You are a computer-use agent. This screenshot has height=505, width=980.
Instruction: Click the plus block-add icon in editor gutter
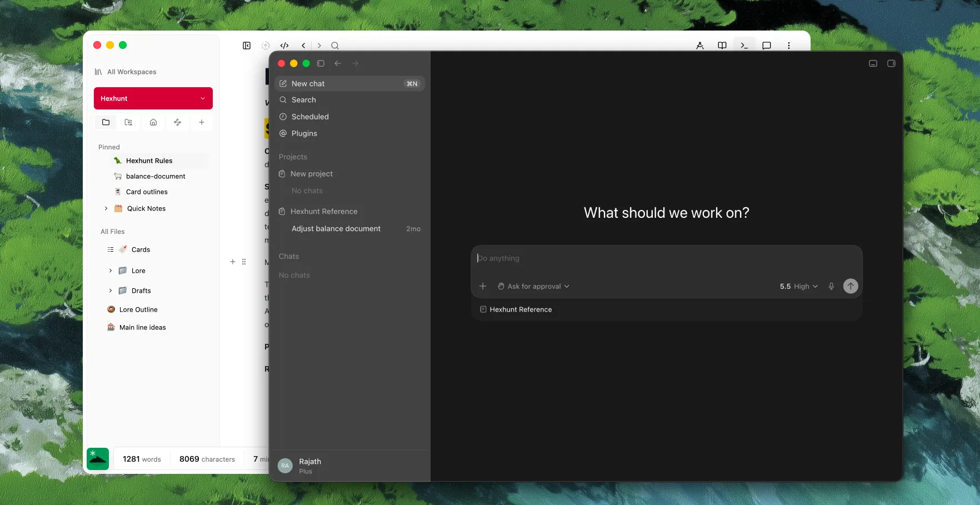coord(233,262)
